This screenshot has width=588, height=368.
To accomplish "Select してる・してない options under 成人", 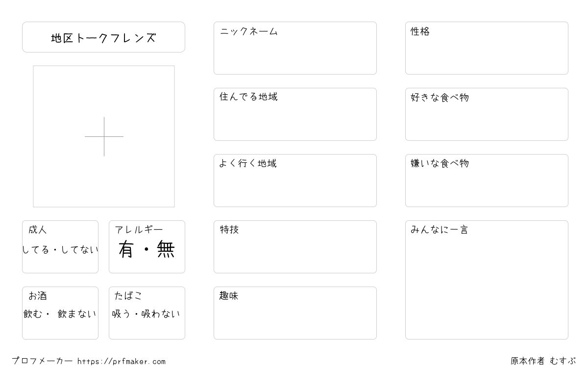I will [x=60, y=250].
